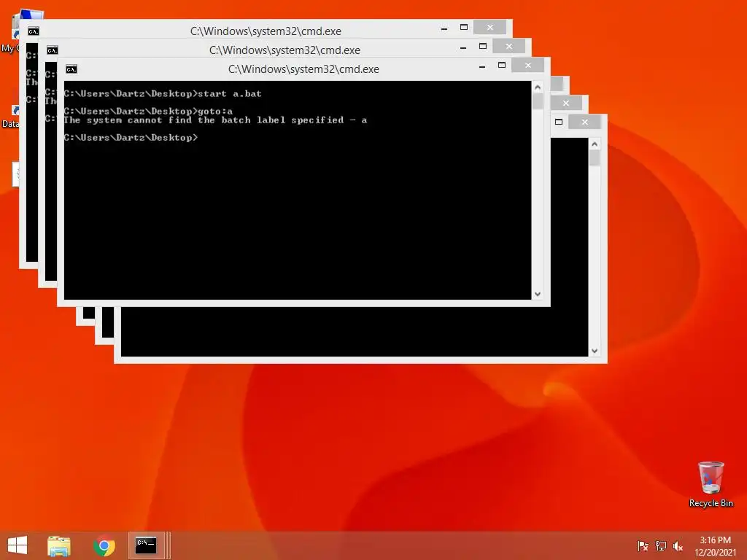Click the Command Prompt taskbar button
Screen dimensions: 747x560
[146, 545]
